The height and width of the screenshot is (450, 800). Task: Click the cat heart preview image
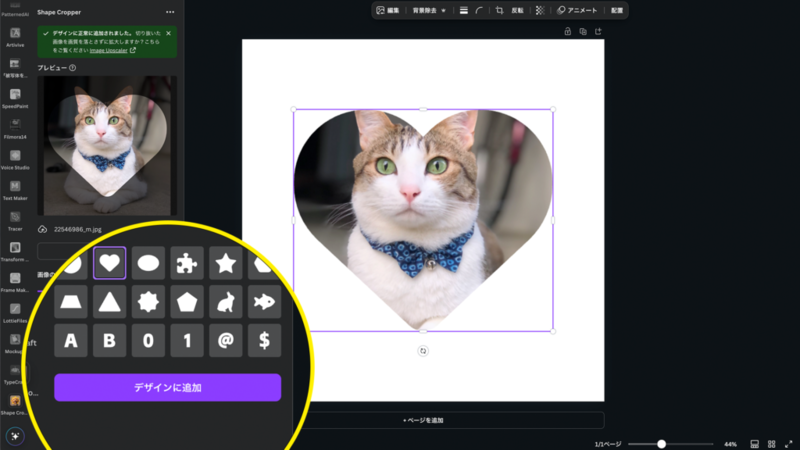click(107, 146)
